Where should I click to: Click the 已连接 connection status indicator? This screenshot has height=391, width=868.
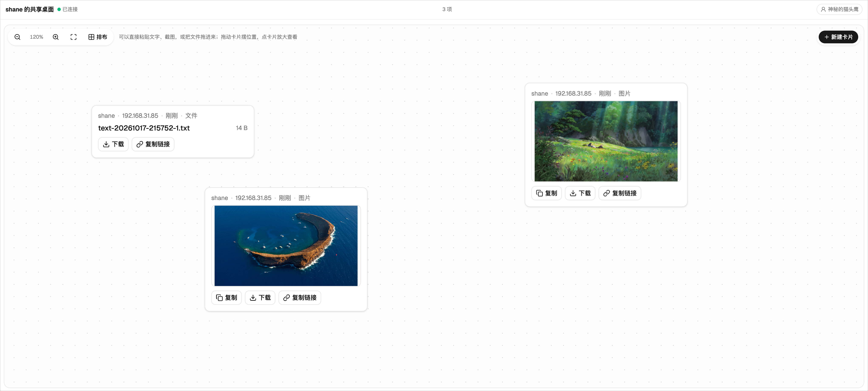coord(67,9)
